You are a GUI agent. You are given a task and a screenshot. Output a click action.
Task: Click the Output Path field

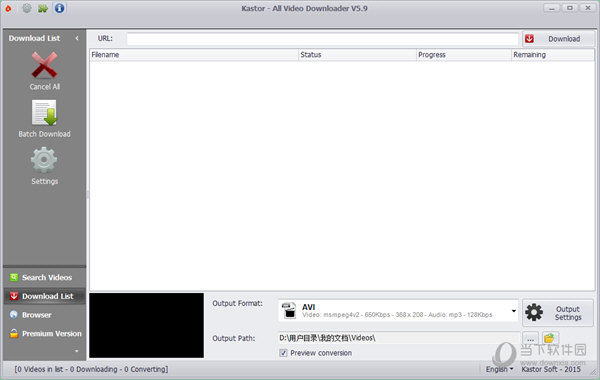(x=399, y=338)
